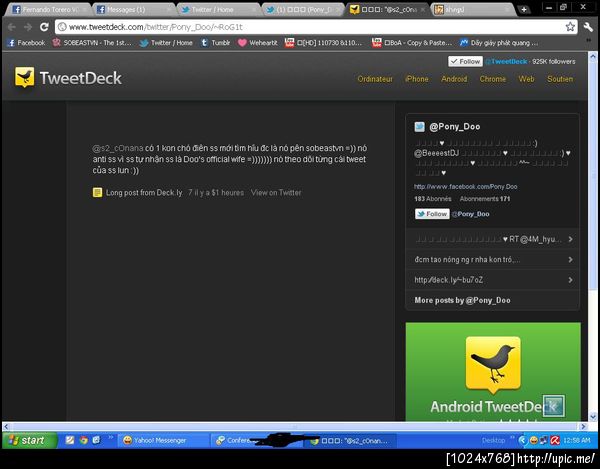Click the 12:58 AM system clock
The height and width of the screenshot is (469, 600).
[x=577, y=440]
